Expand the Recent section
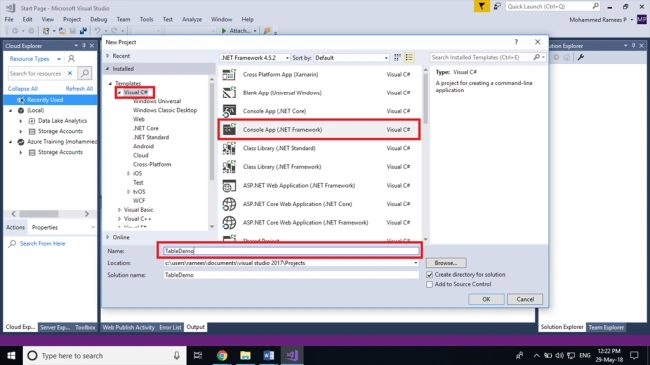The image size is (650, 365). tap(107, 56)
